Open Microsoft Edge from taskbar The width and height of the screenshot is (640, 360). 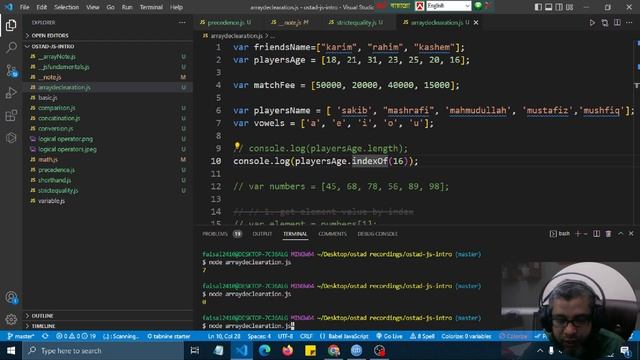pyautogui.click(x=264, y=351)
